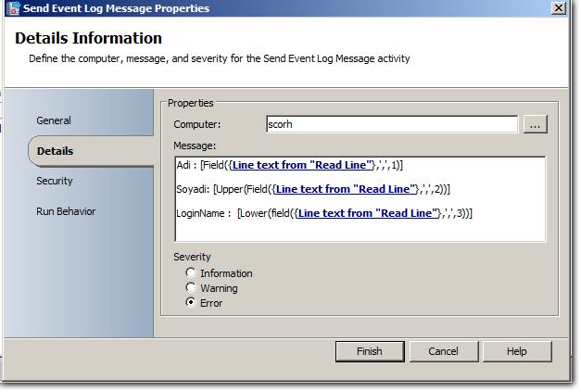This screenshot has width=581, height=392.
Task: Click the Details Information heading
Action: [x=89, y=38]
